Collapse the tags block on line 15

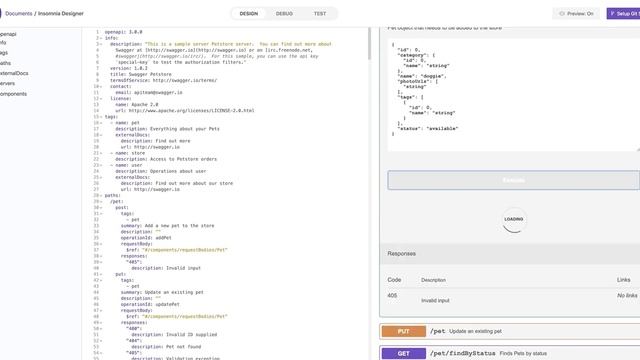(x=101, y=117)
